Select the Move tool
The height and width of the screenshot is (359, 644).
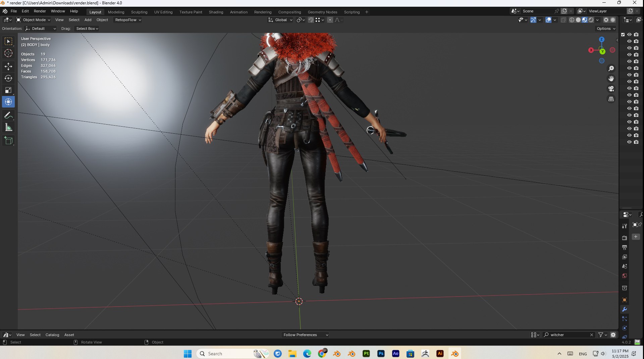(8, 66)
